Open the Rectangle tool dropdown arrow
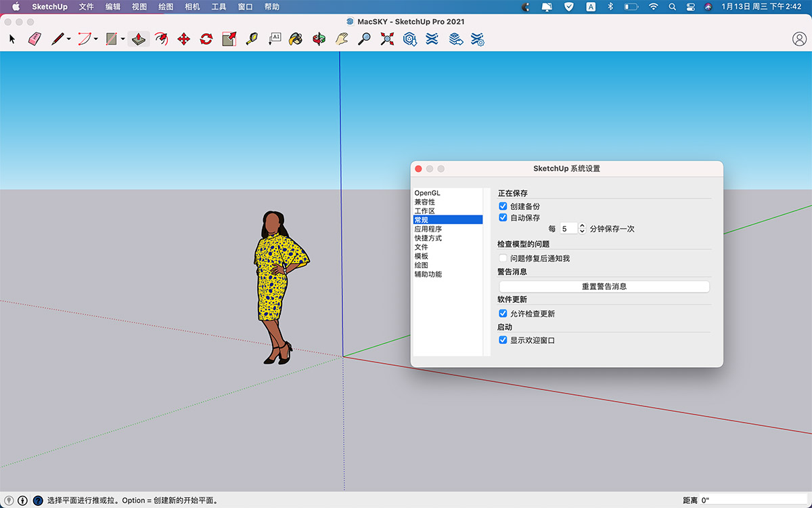812x508 pixels. [x=123, y=39]
